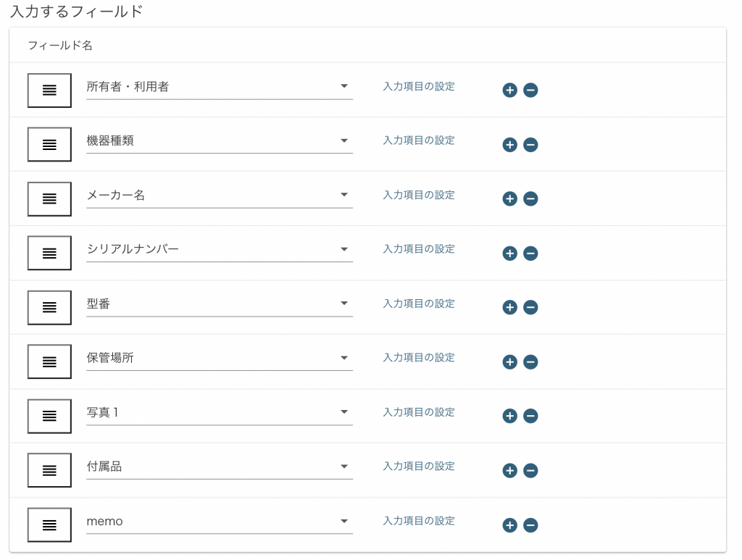Expand the 機器種類 field dropdown
This screenshot has width=742, height=560.
pyautogui.click(x=220, y=141)
